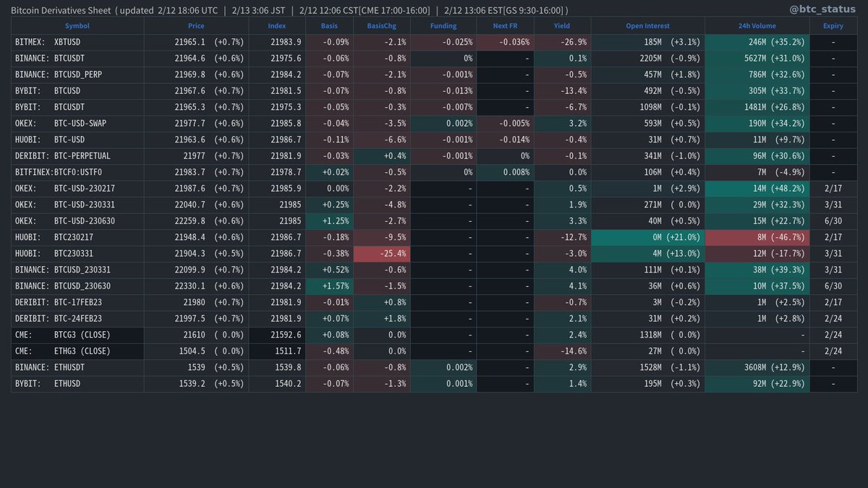This screenshot has height=488, width=868.
Task: Click the 22259.8 price for OKEX BTC-USD-230630
Action: 190,221
